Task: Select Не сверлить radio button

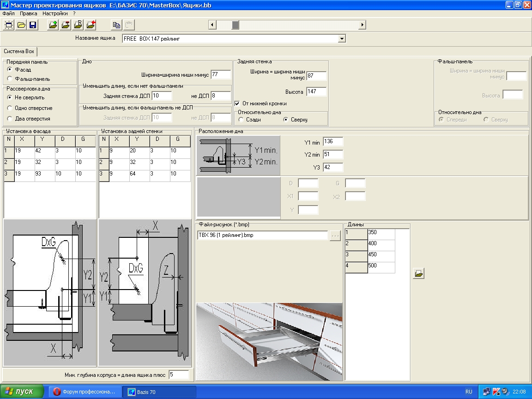Action: (x=10, y=97)
